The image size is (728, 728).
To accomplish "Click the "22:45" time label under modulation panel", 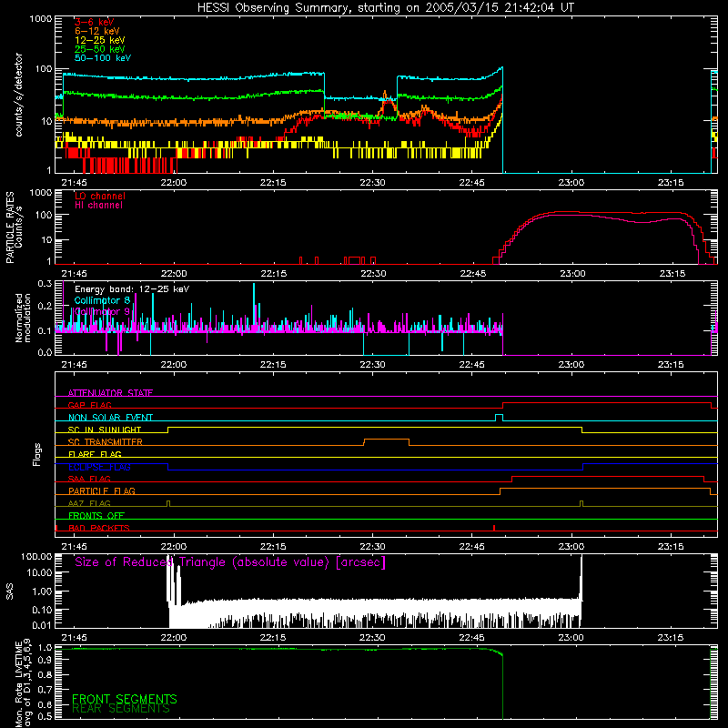I will pos(471,365).
